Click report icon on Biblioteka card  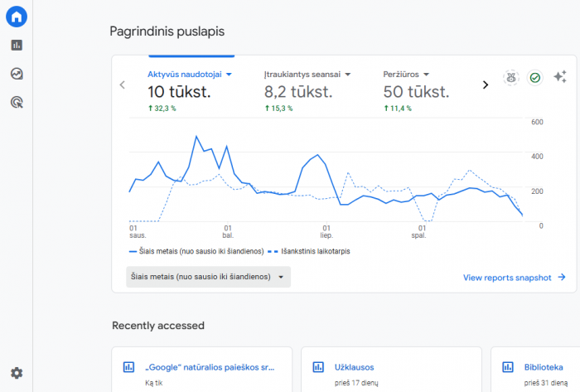point(508,367)
